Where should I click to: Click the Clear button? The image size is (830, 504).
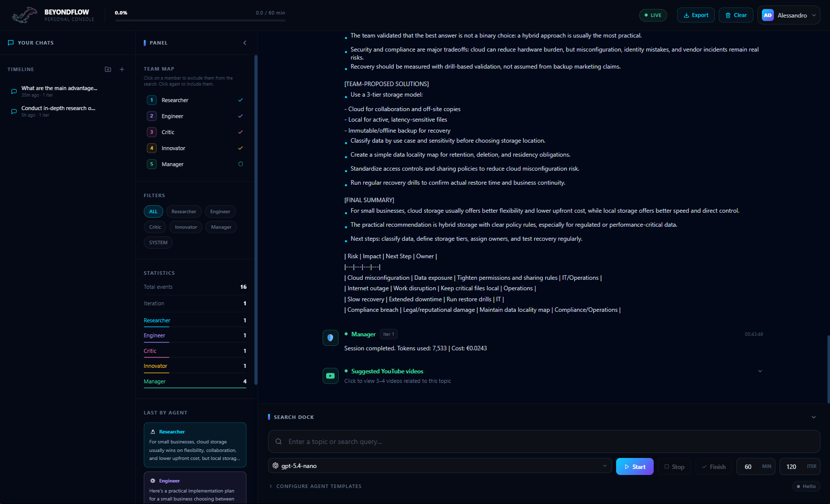tap(736, 16)
